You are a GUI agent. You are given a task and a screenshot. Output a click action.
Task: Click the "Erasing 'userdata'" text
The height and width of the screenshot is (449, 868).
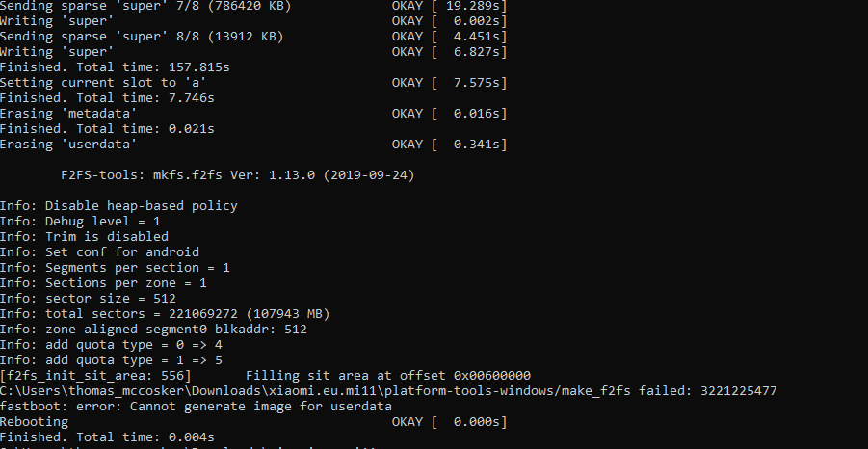click(x=67, y=145)
